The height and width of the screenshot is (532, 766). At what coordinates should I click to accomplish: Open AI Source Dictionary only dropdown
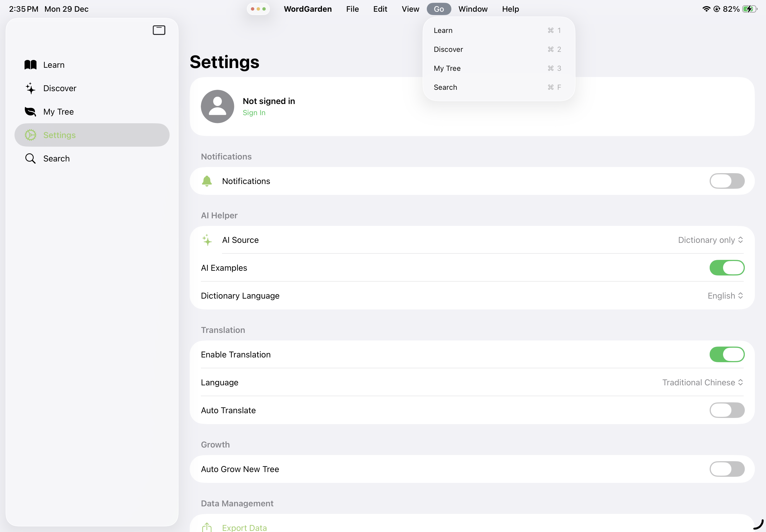pyautogui.click(x=710, y=240)
